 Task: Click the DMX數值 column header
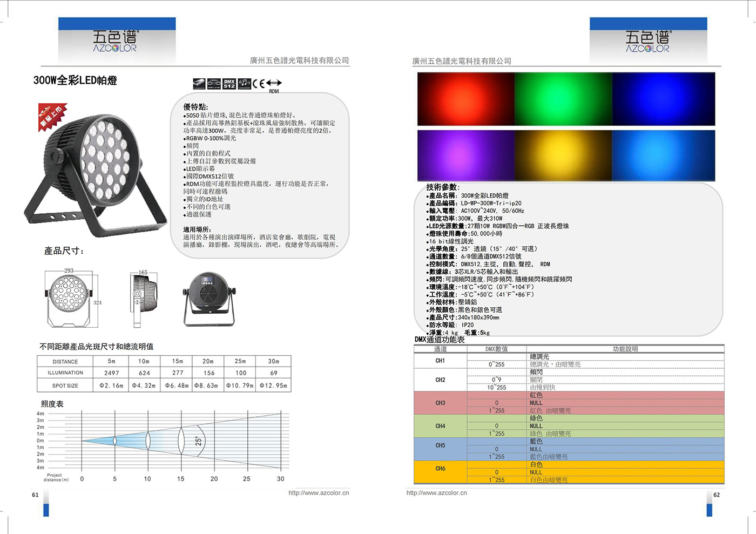click(x=497, y=349)
